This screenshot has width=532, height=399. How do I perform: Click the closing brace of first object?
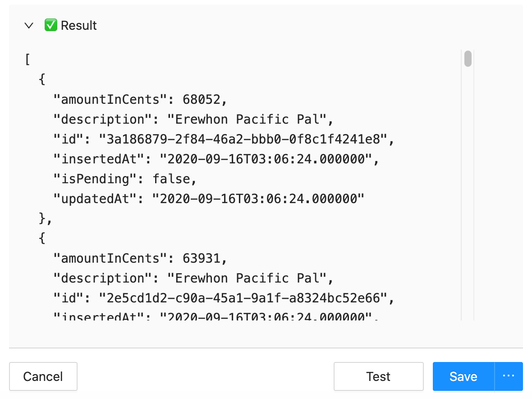42,218
